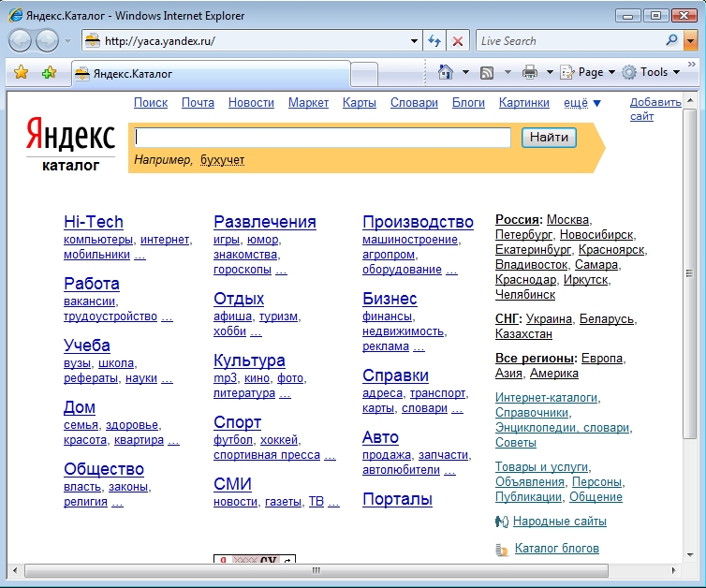Expand toolbar overflow chevron
Image resolution: width=706 pixels, height=588 pixels.
click(692, 65)
